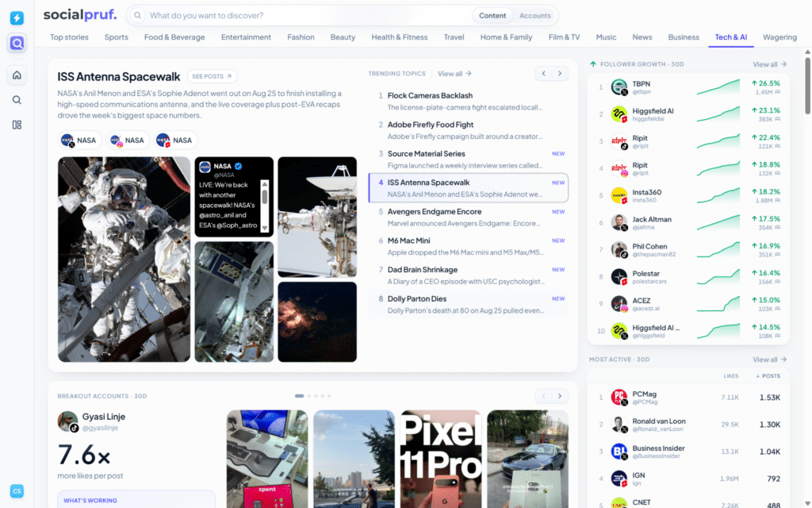Show next breakout account
This screenshot has height=508, width=812.
(x=560, y=396)
